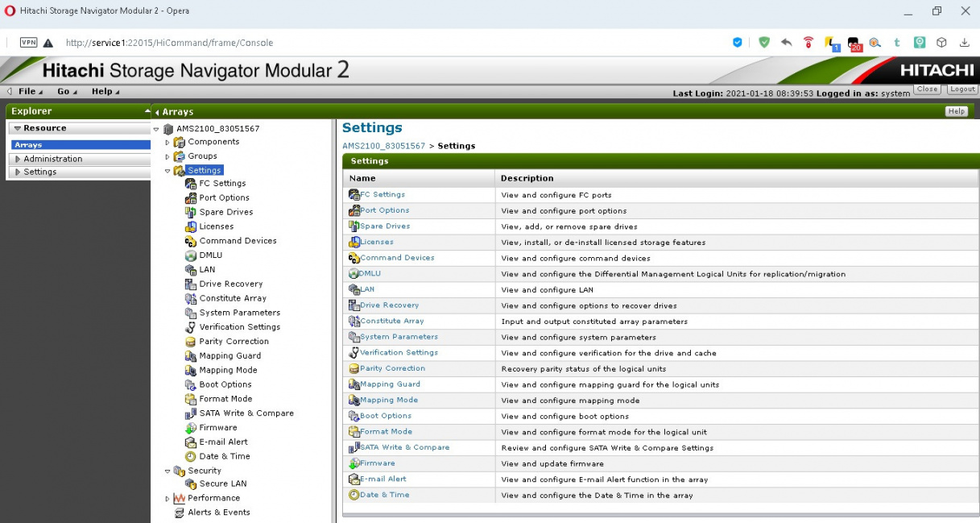
Task: Open FC Settings link in table
Action: click(382, 194)
